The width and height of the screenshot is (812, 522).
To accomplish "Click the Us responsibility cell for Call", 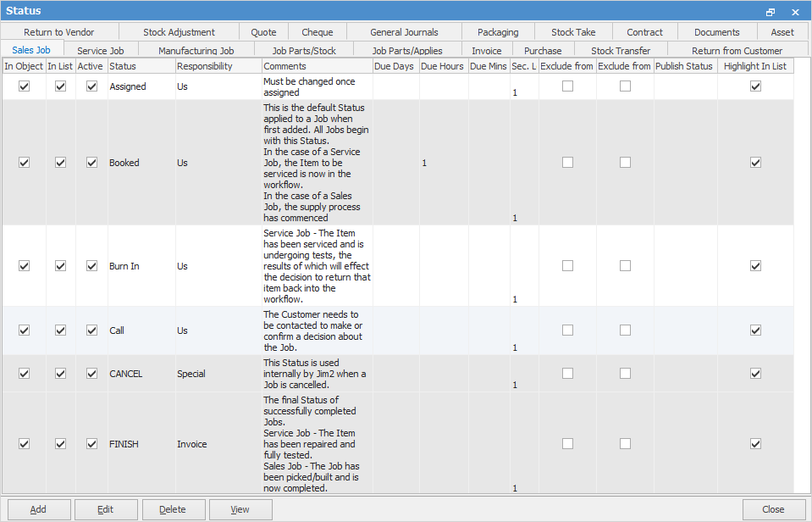I will tap(218, 330).
